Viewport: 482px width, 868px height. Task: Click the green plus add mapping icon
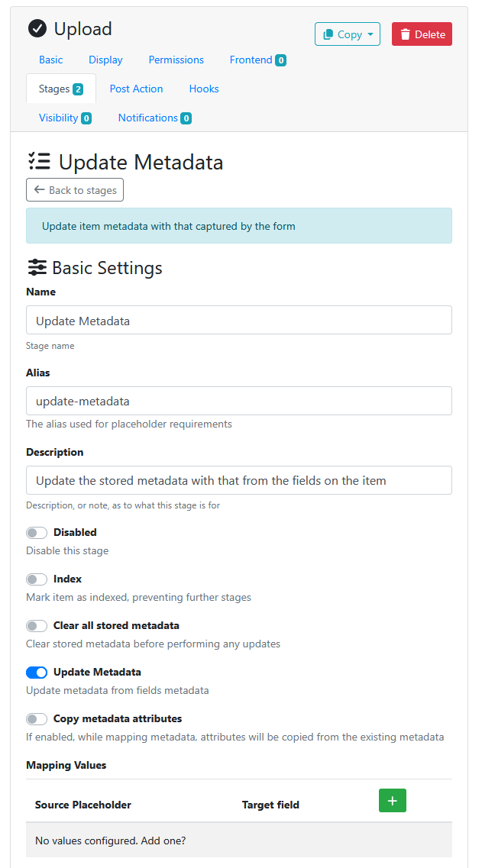[x=393, y=801]
